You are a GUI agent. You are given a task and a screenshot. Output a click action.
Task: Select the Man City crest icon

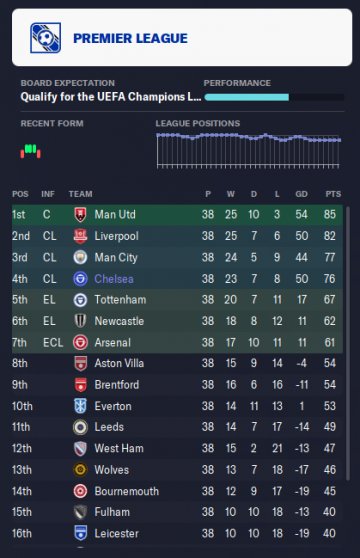click(x=80, y=257)
